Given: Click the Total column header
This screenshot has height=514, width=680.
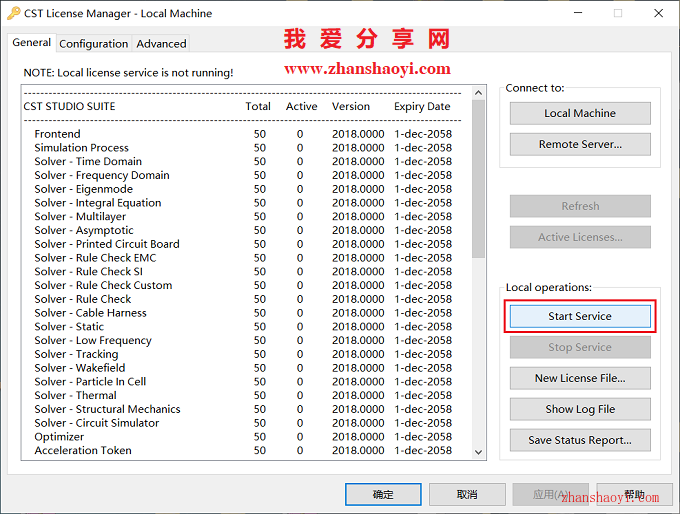Looking at the screenshot, I should (258, 107).
